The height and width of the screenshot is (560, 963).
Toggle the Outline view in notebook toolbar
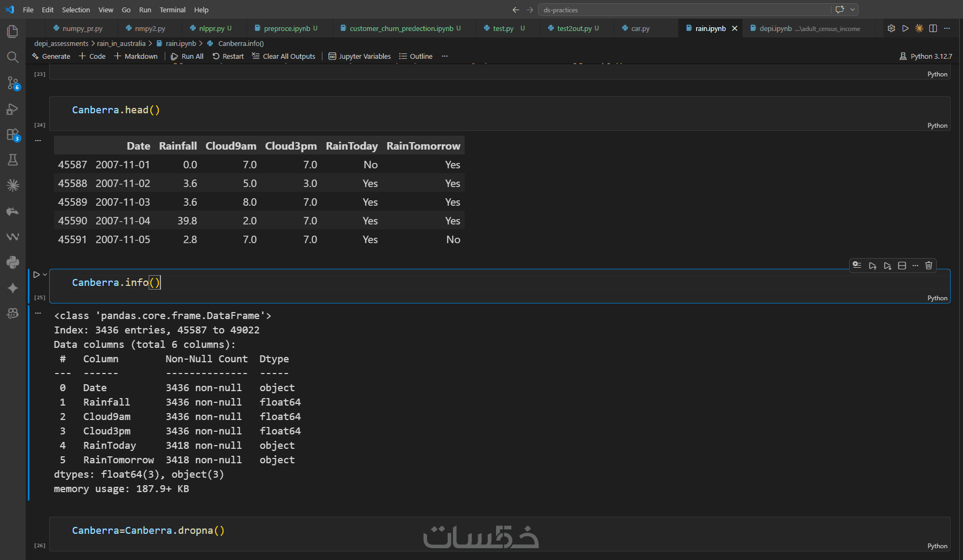(x=416, y=56)
